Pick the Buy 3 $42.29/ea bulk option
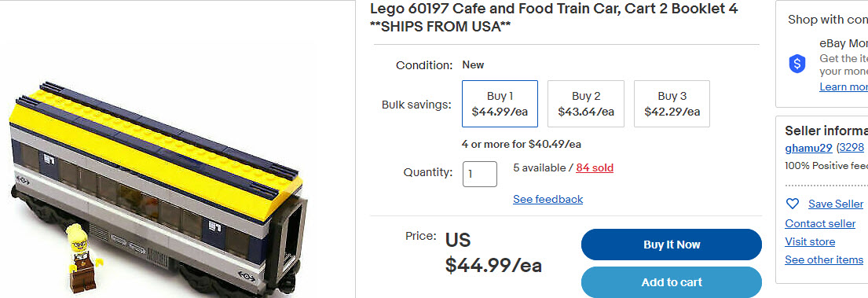868x298 pixels. tap(672, 104)
